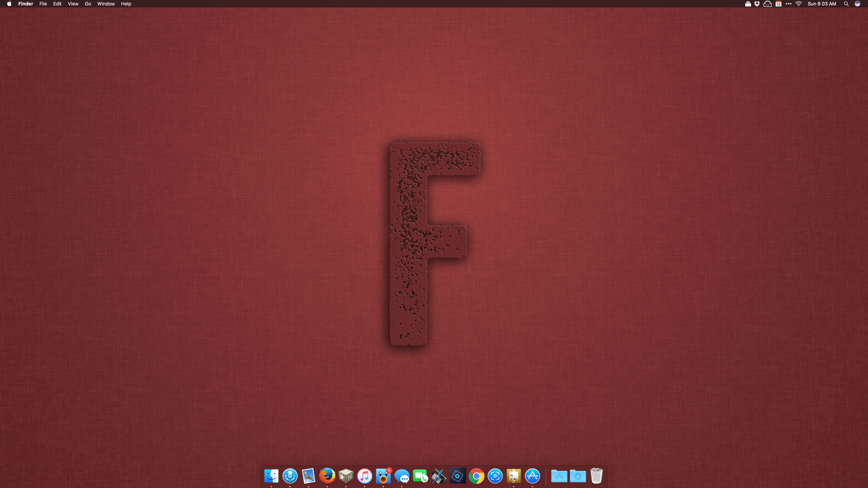Screen dimensions: 868x488
Task: Launch Firefox from the Dock
Action: (327, 476)
